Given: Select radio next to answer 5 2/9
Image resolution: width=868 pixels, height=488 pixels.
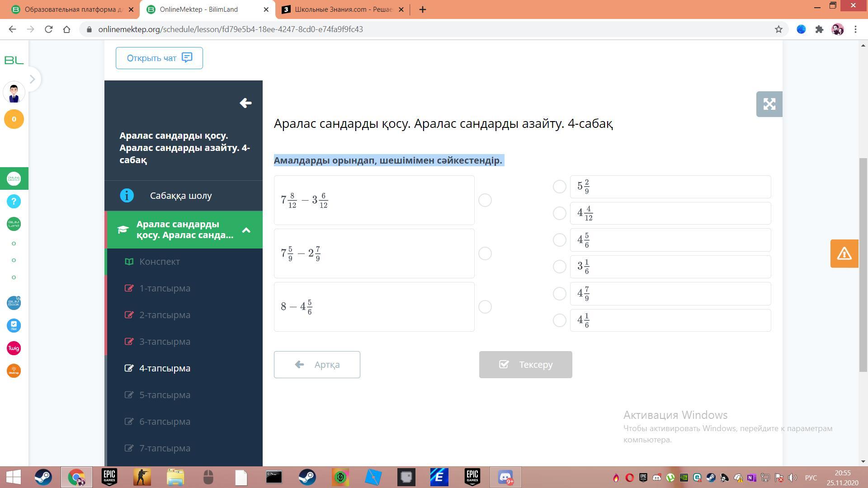Looking at the screenshot, I should click(x=559, y=187).
